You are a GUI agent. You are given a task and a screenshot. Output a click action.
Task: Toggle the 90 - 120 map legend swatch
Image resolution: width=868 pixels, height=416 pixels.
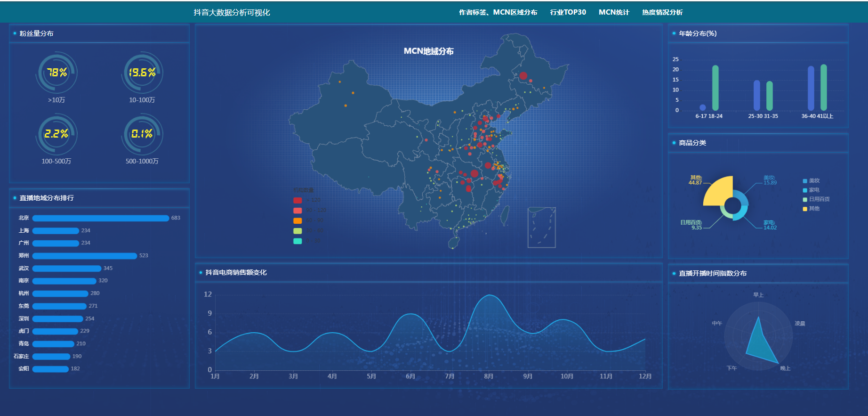click(x=297, y=211)
